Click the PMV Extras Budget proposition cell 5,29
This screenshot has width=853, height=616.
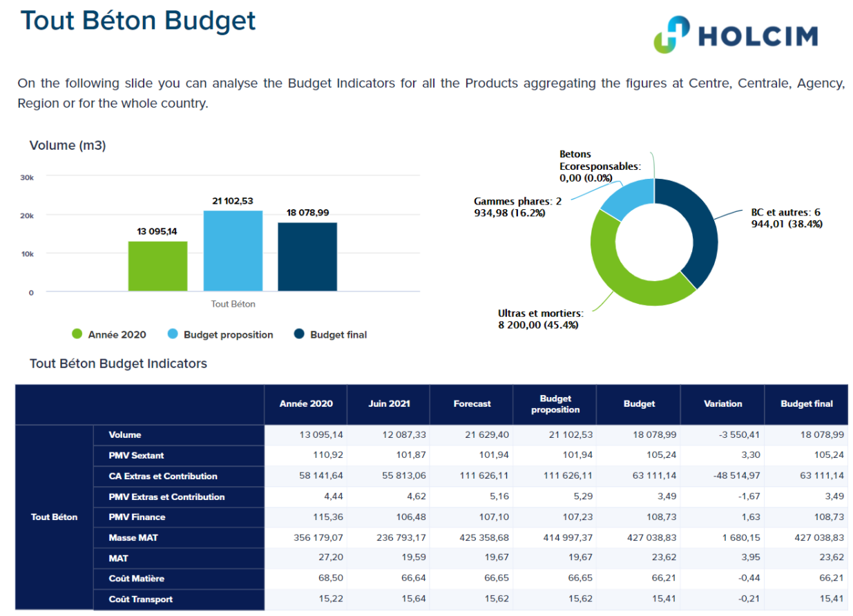coord(555,497)
